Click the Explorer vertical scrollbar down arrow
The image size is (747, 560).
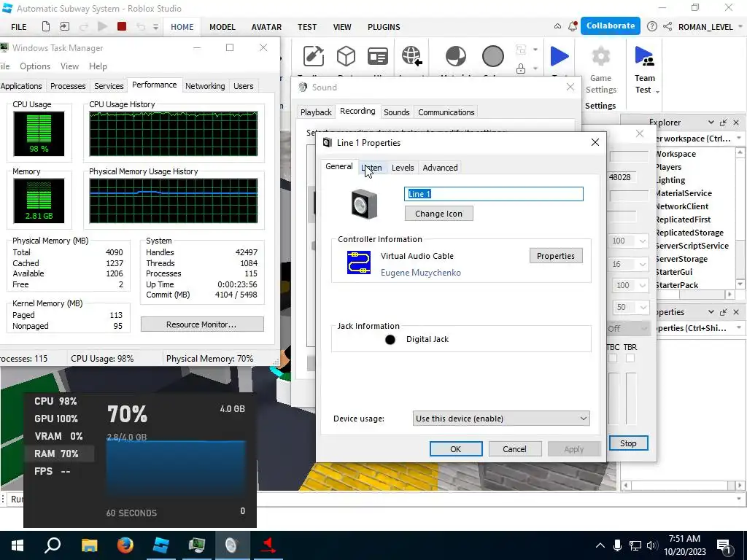(740, 284)
